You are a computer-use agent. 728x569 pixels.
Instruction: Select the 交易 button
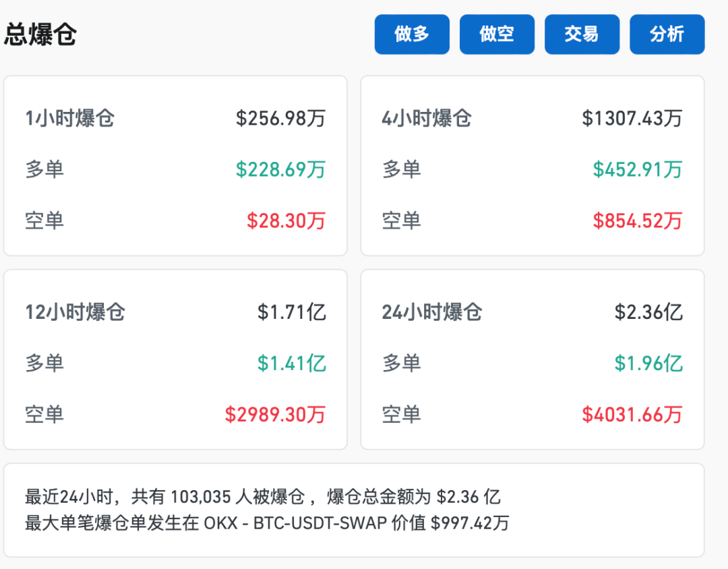[x=582, y=34]
